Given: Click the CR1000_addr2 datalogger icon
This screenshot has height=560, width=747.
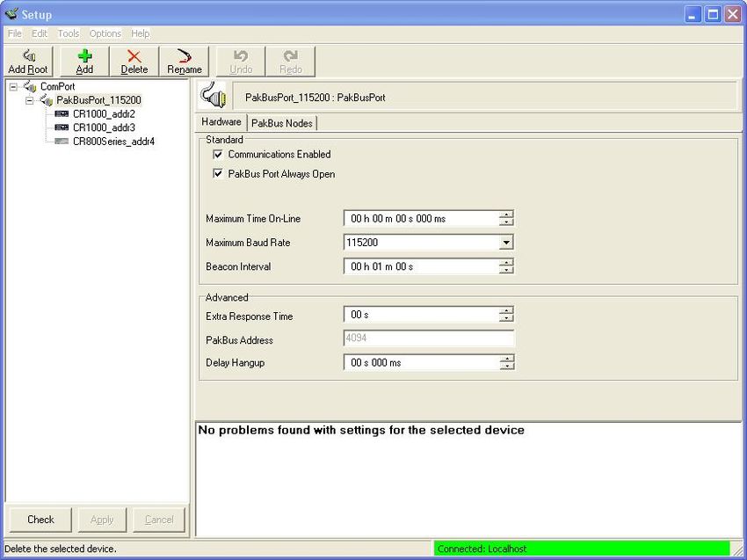Looking at the screenshot, I should click(62, 114).
